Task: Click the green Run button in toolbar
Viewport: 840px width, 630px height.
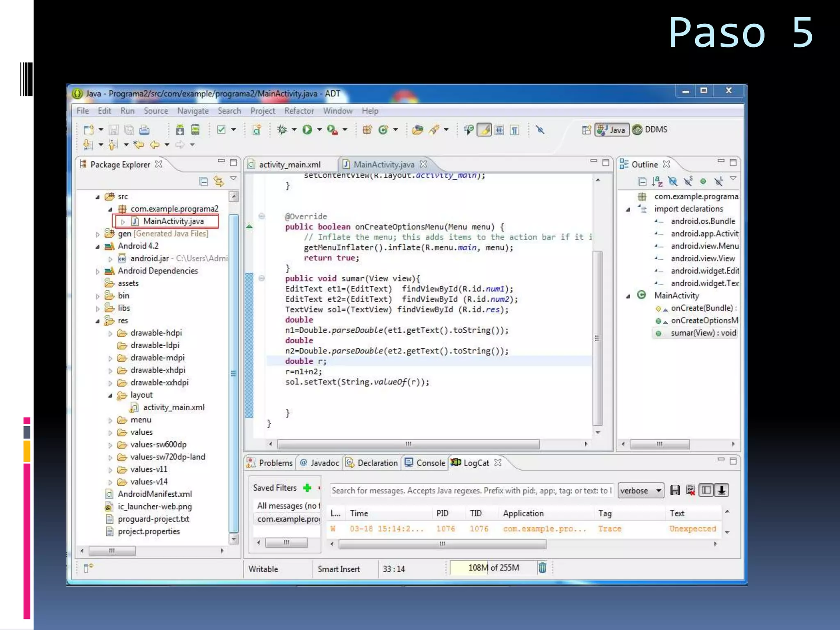Action: (307, 130)
